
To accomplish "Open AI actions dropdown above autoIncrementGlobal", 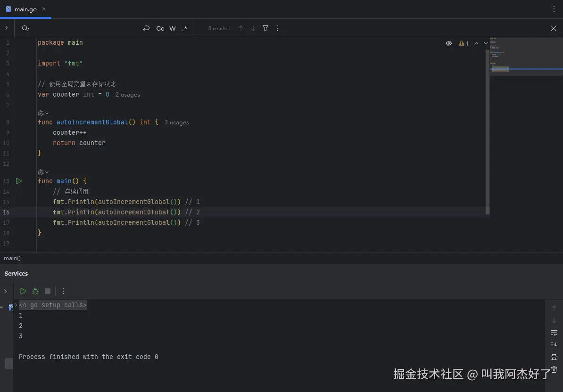I will (x=43, y=114).
